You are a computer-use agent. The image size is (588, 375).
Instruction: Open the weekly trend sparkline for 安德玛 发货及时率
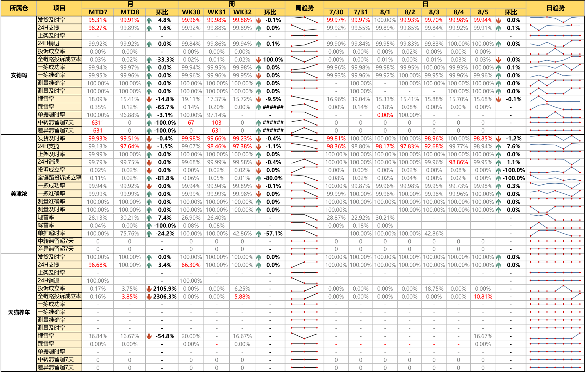click(304, 20)
